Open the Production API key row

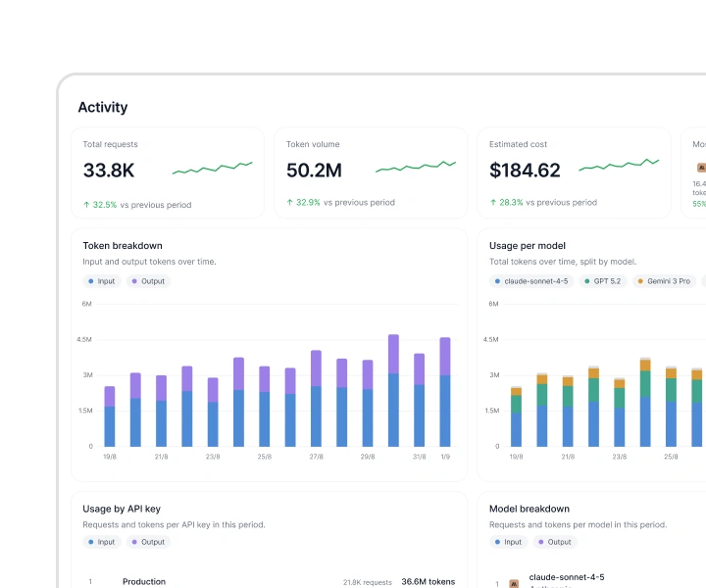[269, 582]
